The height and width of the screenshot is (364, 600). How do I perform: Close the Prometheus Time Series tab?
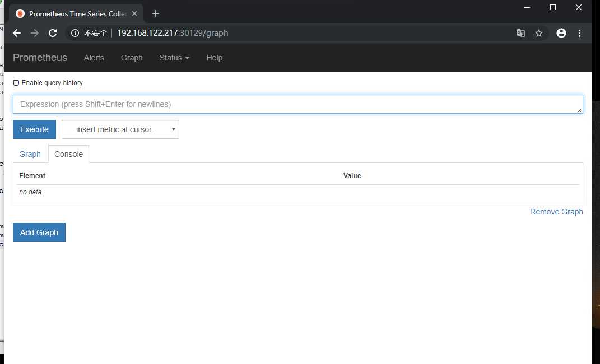click(134, 14)
